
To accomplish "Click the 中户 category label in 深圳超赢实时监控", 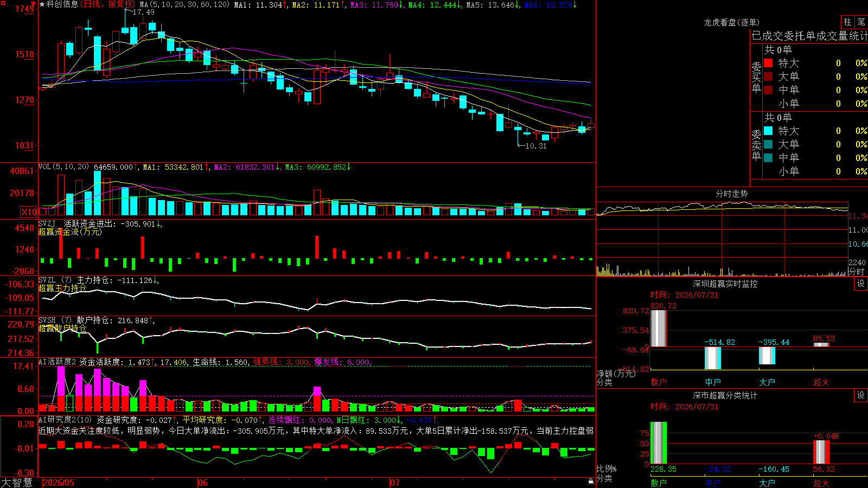I will (713, 382).
